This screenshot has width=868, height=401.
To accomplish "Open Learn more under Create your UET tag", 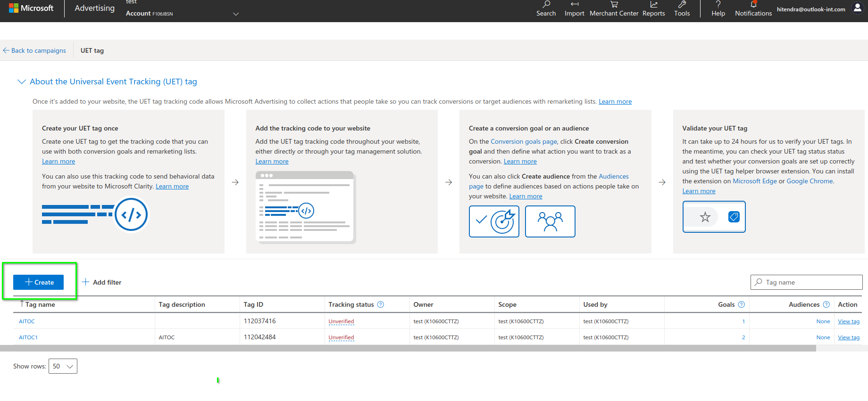I will [58, 161].
